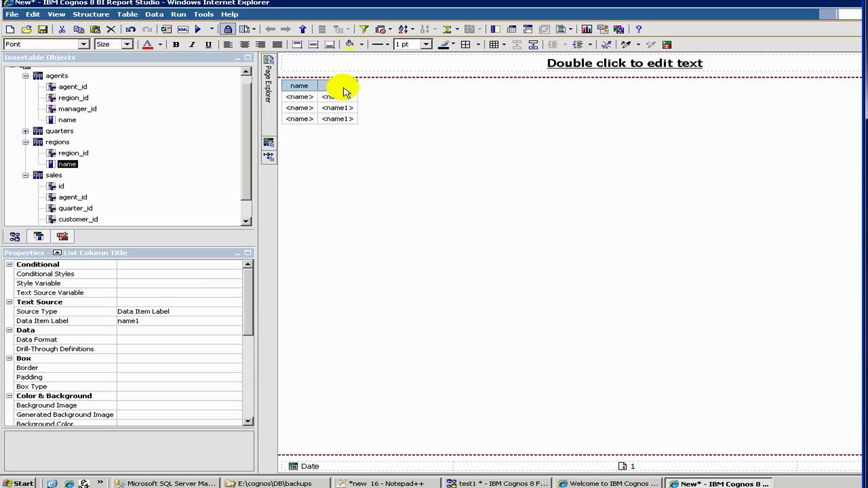Toggle Bold formatting
The width and height of the screenshot is (868, 488).
pos(176,45)
